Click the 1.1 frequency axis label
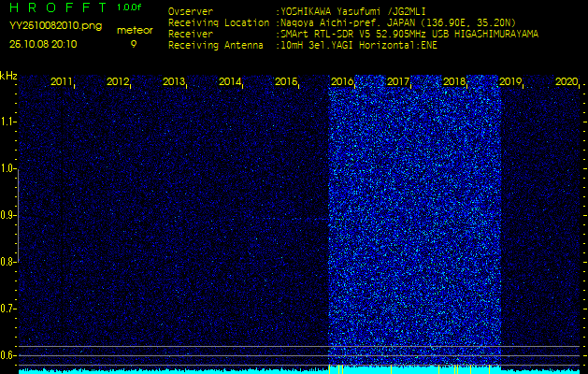The image size is (588, 374). click(x=7, y=122)
